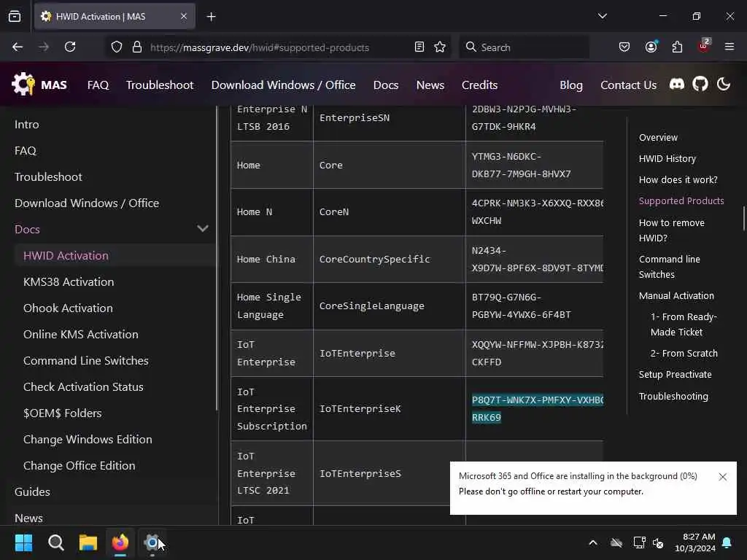Jump to How does it work? section
Viewport: 747px width, 560px height.
pyautogui.click(x=678, y=179)
